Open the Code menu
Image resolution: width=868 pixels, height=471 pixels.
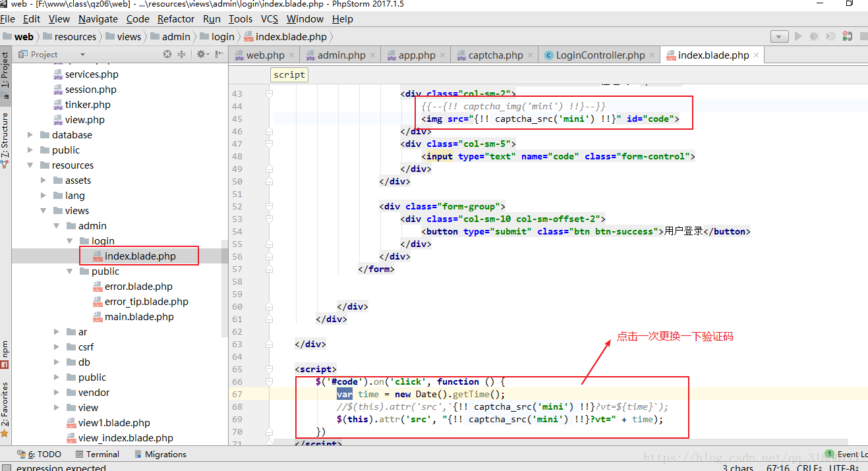(x=138, y=19)
